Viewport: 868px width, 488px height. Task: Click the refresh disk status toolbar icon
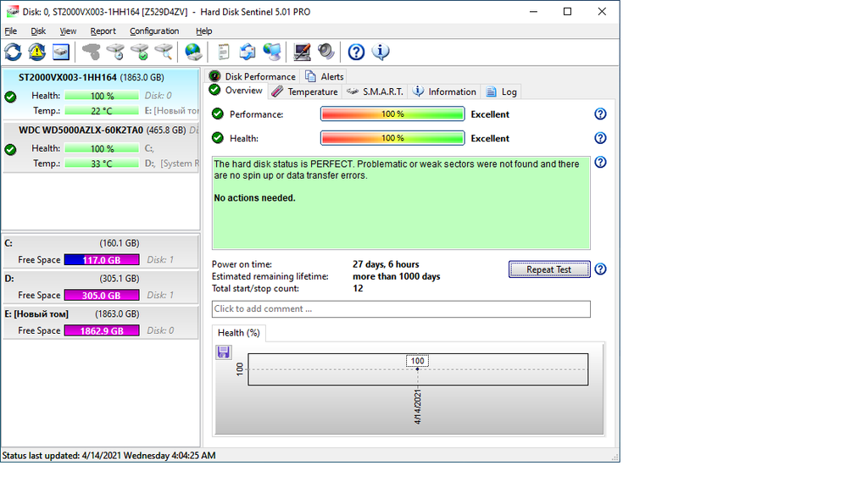(14, 52)
